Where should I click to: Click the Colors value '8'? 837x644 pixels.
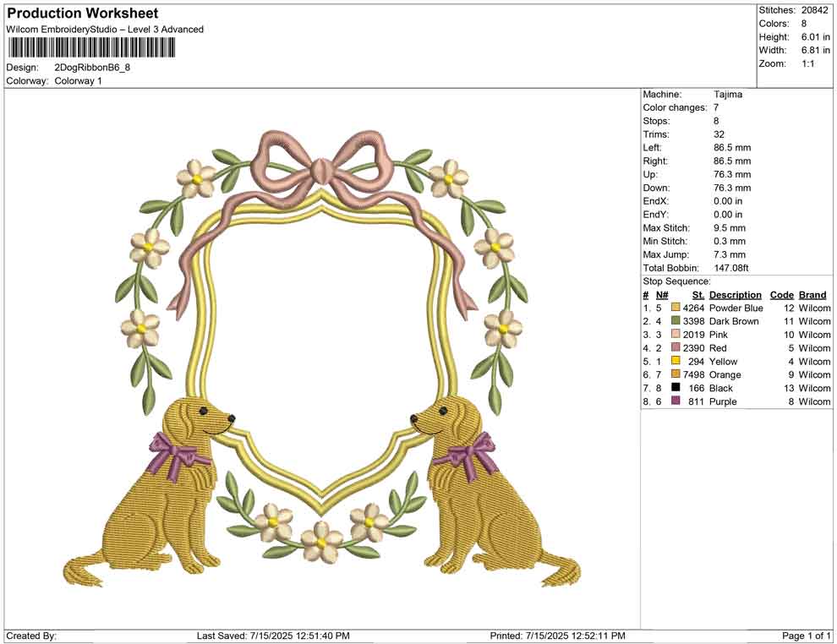point(804,24)
